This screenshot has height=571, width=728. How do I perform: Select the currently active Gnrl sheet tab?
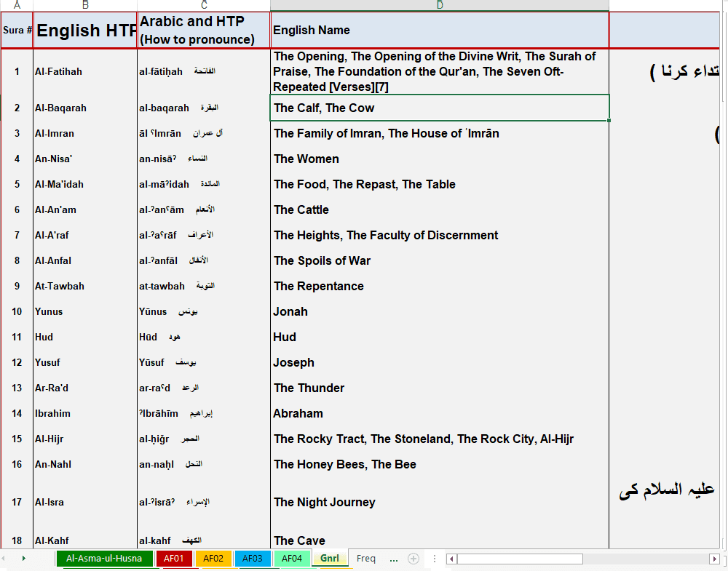tap(330, 558)
